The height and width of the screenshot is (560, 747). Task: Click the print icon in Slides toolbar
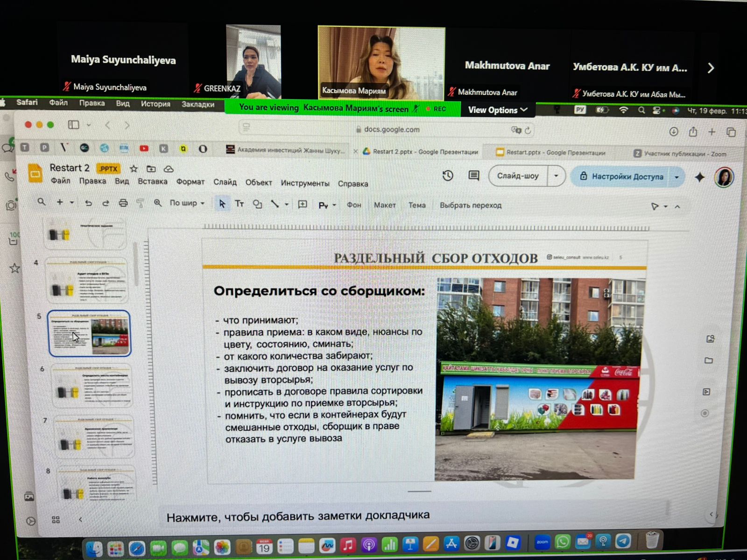coord(123,203)
